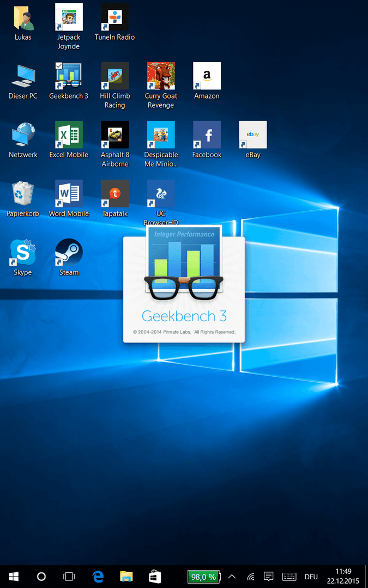Open Cortana search circle
This screenshot has height=588, width=368.
click(x=41, y=577)
